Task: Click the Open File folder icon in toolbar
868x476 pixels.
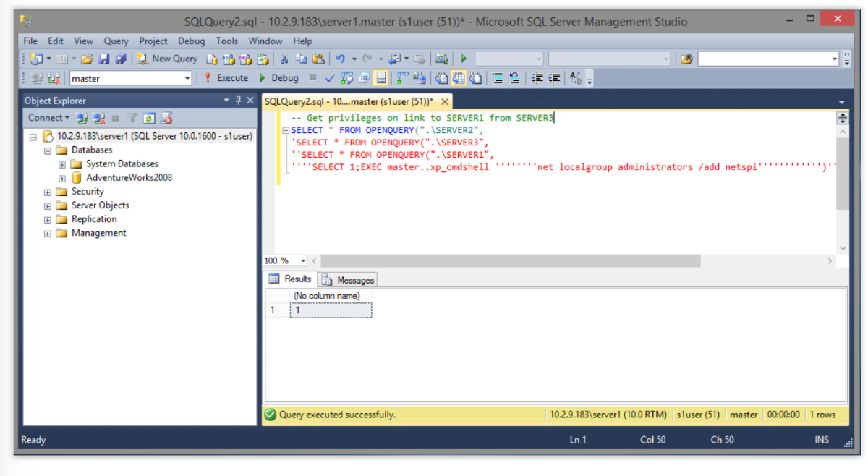Action: pyautogui.click(x=87, y=59)
